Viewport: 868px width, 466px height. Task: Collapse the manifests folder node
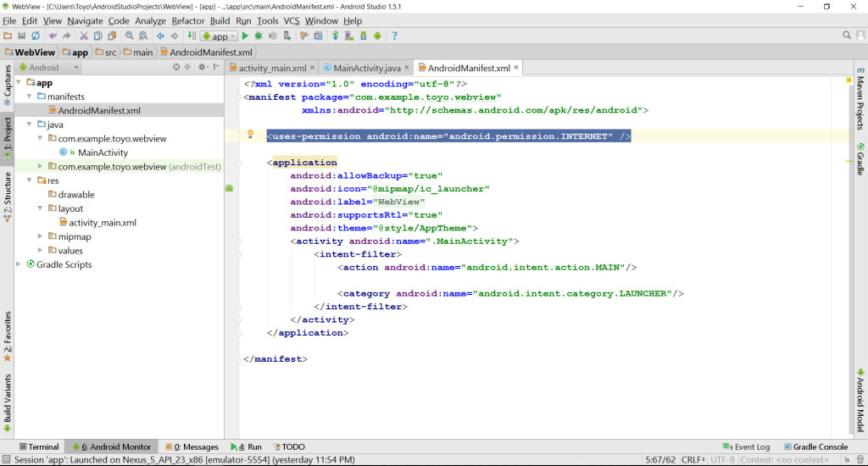tap(30, 97)
